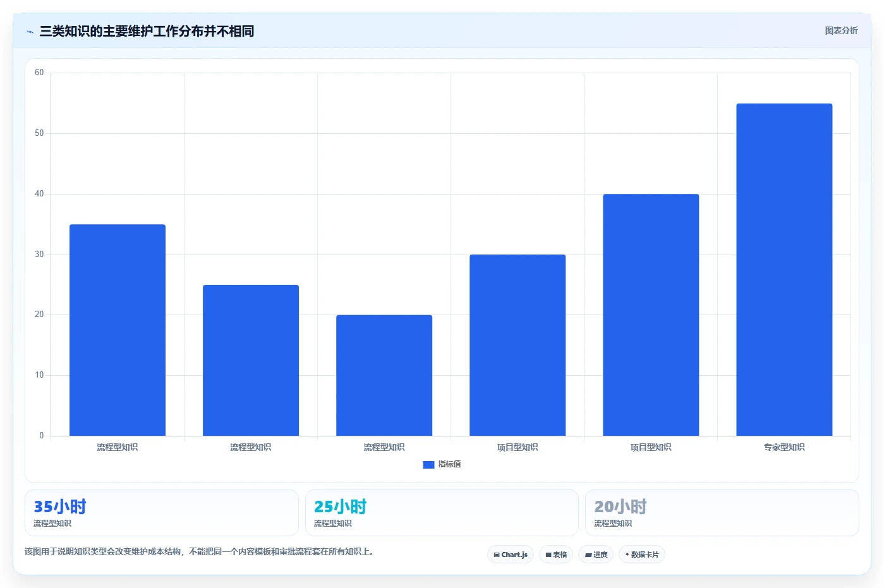Click the Chart.js tag pill
Viewport: 884px width, 588px height.
click(511, 555)
